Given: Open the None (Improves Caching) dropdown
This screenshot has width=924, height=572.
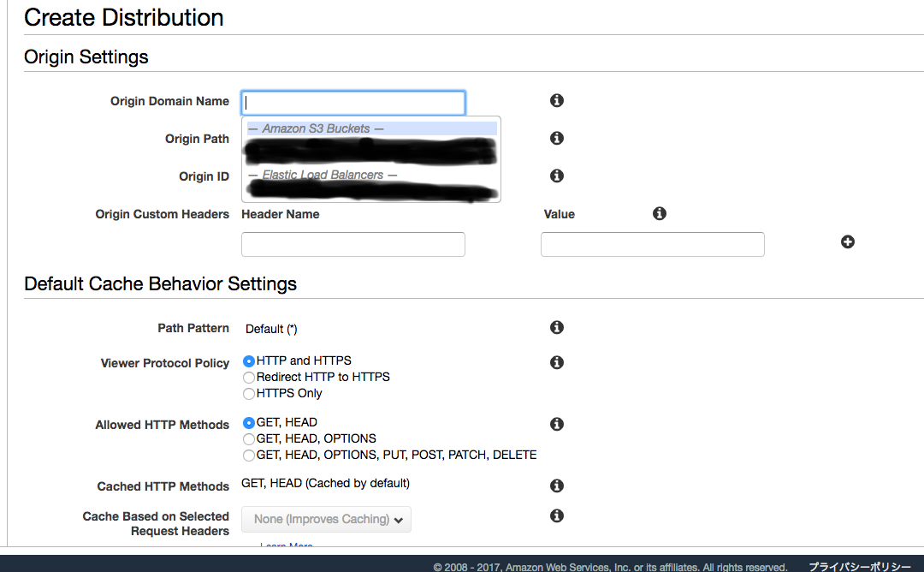Looking at the screenshot, I should (x=327, y=520).
